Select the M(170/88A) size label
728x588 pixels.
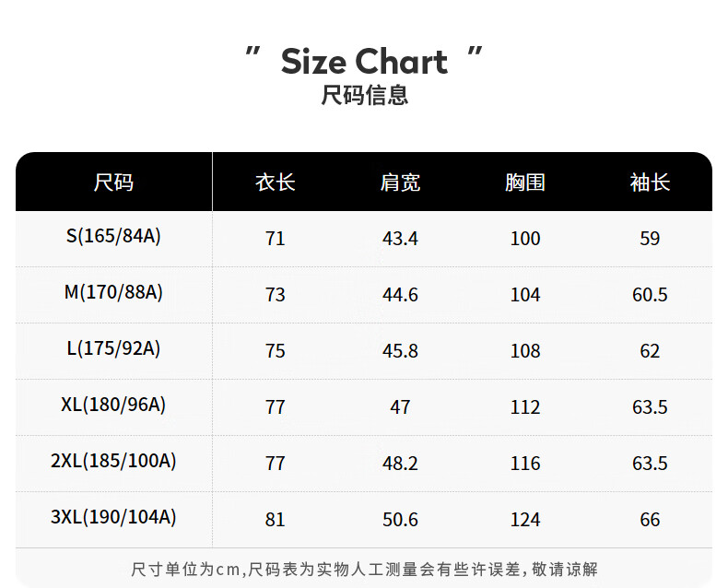[x=113, y=293]
